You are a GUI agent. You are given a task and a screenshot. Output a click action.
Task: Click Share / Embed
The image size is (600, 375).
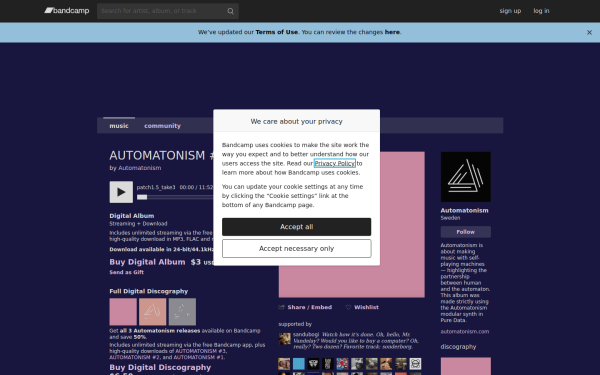pos(305,307)
